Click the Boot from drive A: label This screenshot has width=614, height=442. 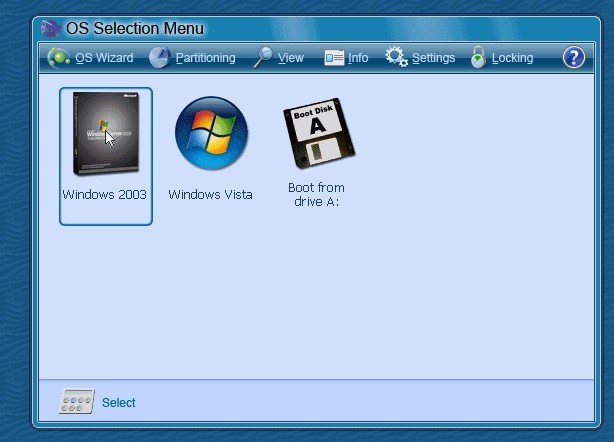316,194
